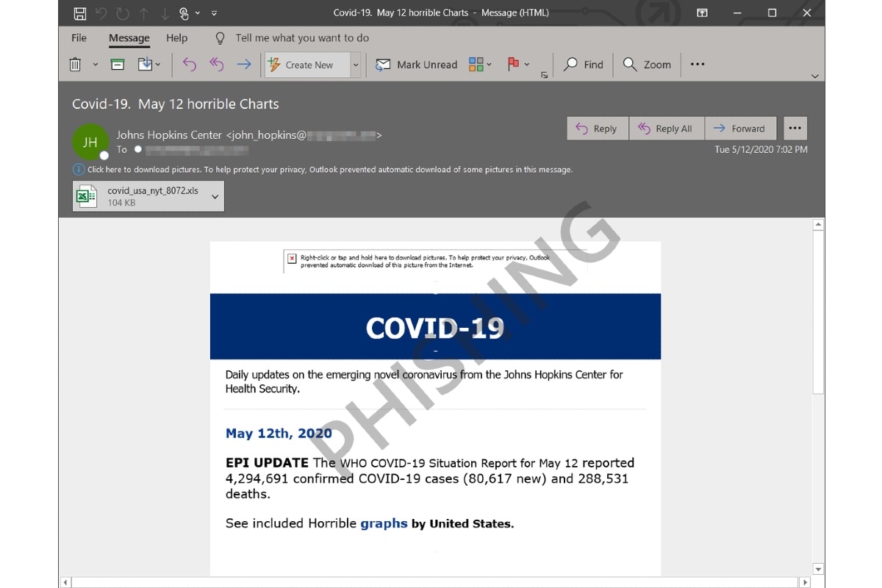Screen dimensions: 882x588
Task: Collapse the ribbon with chevron
Action: (814, 76)
